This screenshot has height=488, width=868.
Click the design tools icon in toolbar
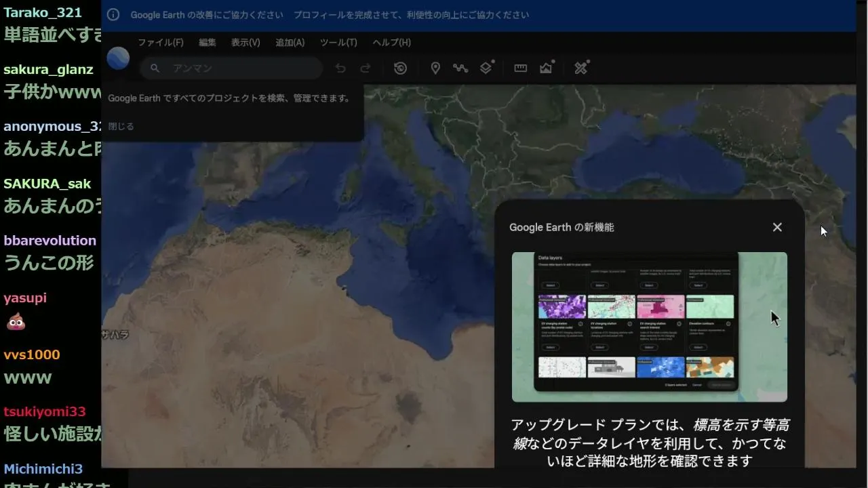tap(581, 68)
